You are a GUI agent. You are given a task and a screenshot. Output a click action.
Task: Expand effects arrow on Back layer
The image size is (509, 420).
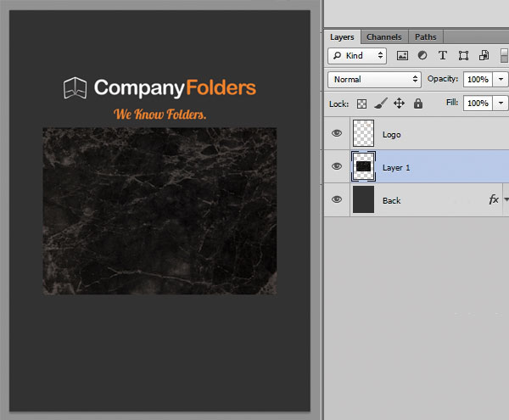(506, 199)
